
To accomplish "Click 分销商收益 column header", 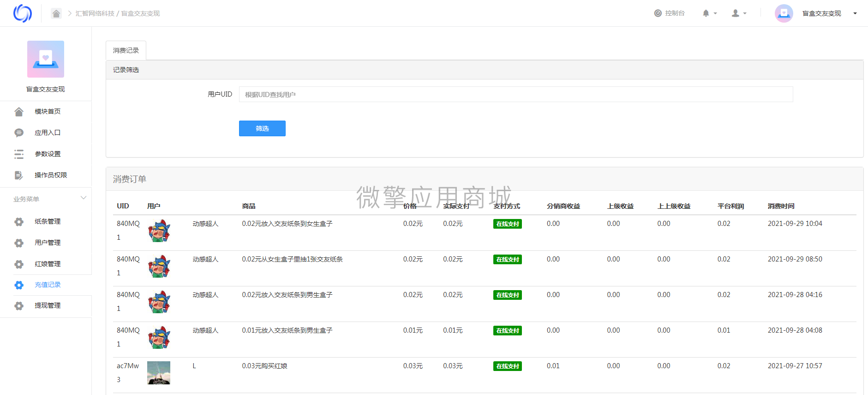I will (x=563, y=206).
